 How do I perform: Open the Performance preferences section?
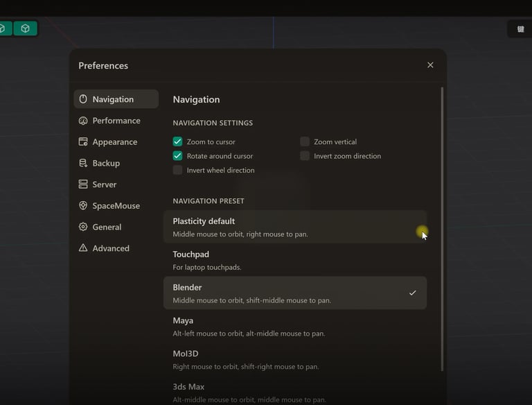(116, 121)
